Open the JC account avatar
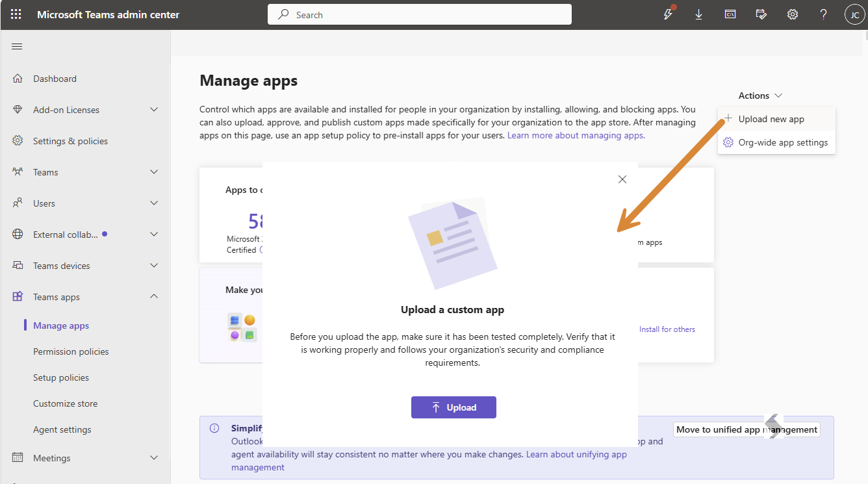This screenshot has width=868, height=484. coord(854,14)
